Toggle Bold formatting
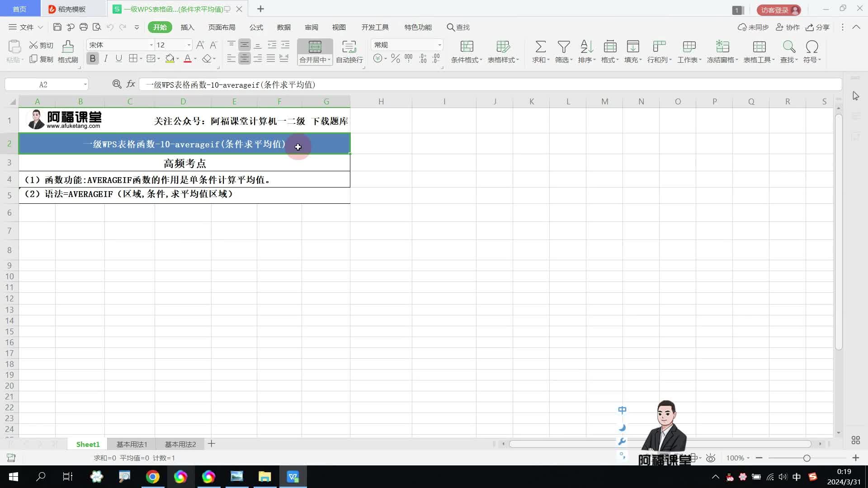 tap(93, 58)
